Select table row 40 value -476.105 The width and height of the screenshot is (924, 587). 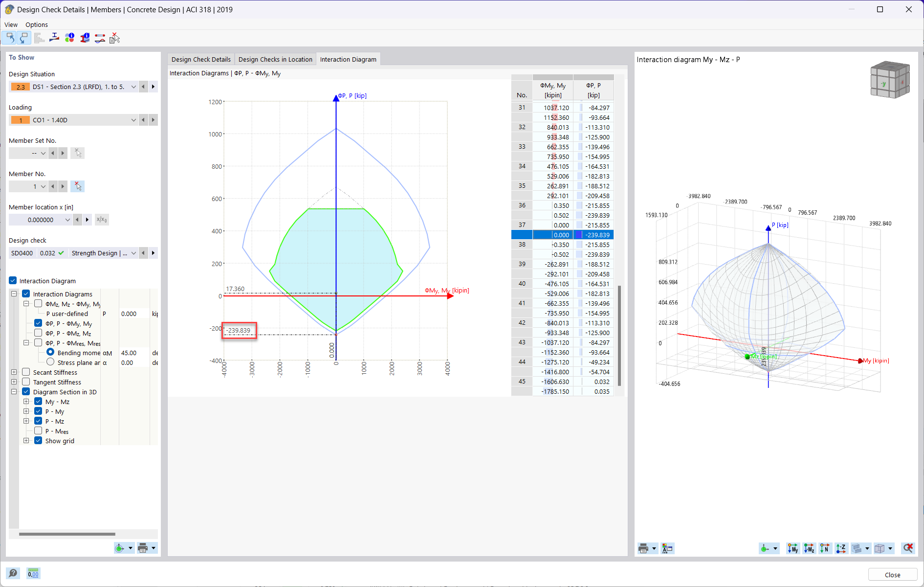pos(553,284)
